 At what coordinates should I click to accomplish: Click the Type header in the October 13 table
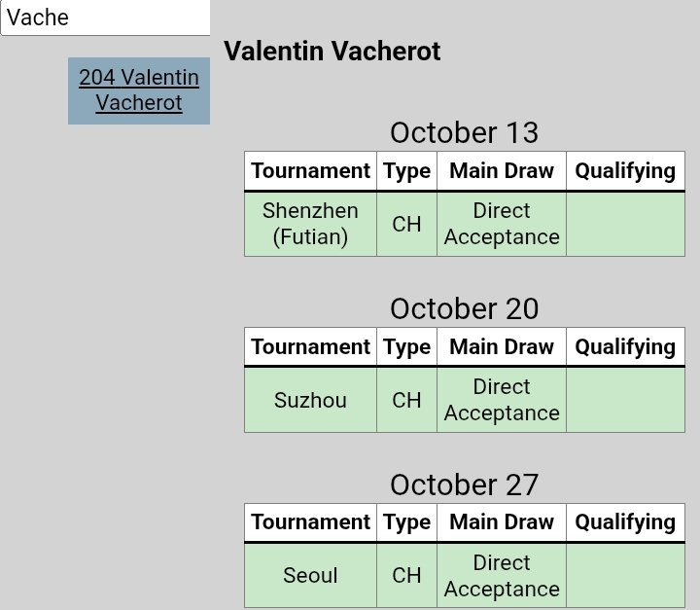tap(406, 170)
